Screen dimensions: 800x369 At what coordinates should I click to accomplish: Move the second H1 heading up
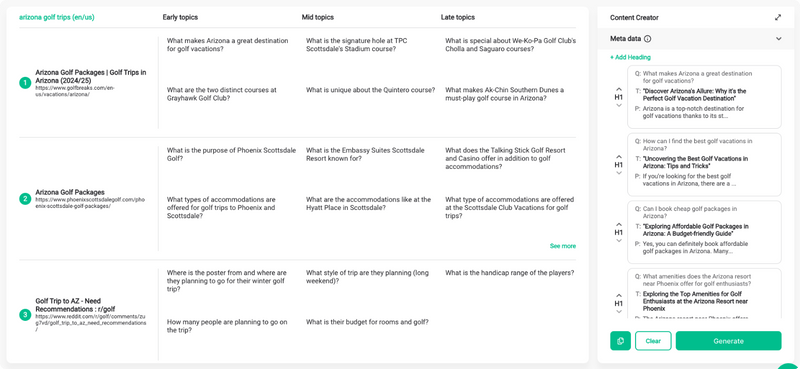[618, 156]
